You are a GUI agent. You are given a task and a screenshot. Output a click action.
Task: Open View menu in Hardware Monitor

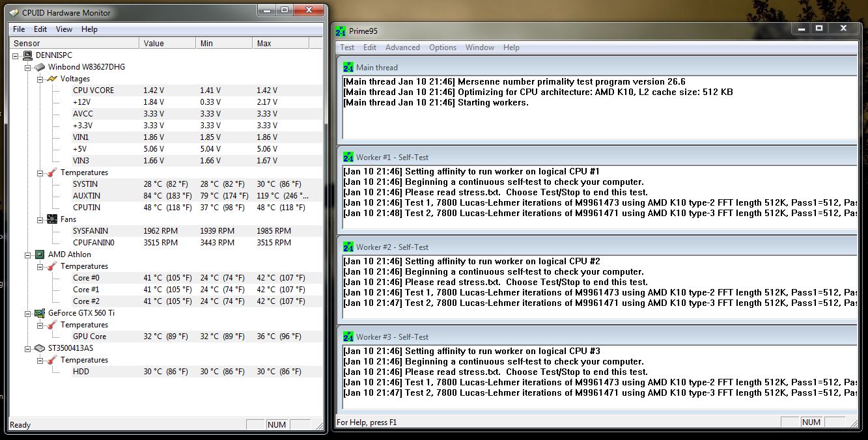point(64,29)
